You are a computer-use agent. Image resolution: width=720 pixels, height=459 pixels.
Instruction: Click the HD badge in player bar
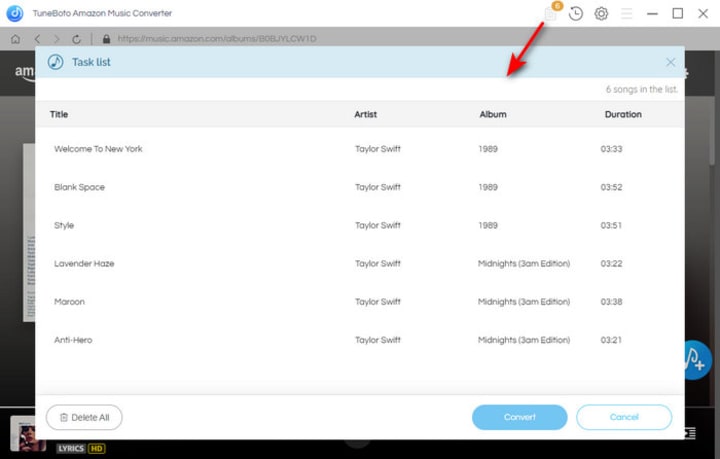96,448
